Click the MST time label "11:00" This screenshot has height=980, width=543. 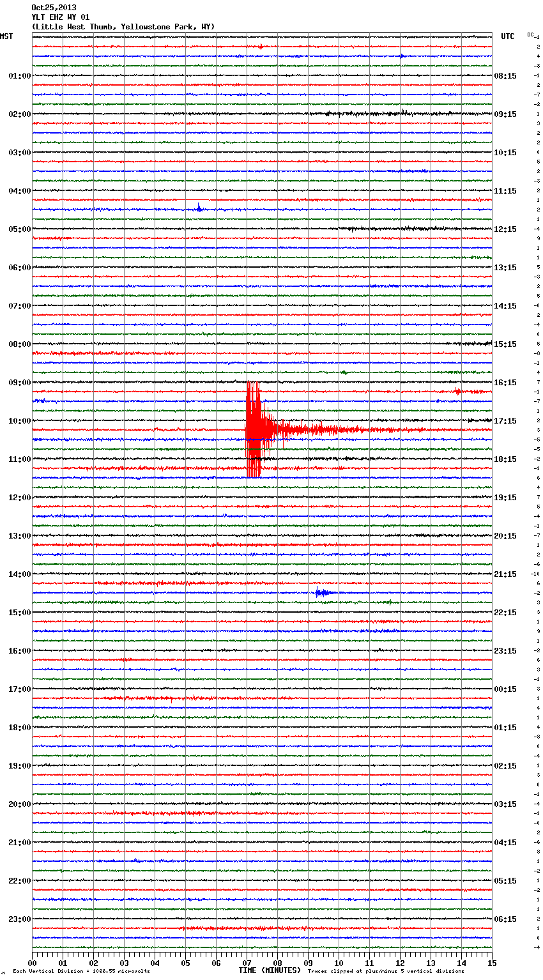pyautogui.click(x=19, y=459)
